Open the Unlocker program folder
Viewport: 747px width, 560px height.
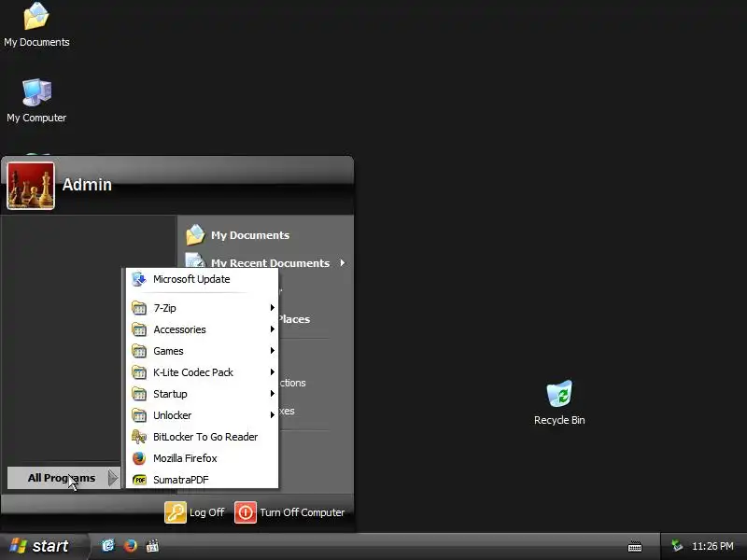202,415
